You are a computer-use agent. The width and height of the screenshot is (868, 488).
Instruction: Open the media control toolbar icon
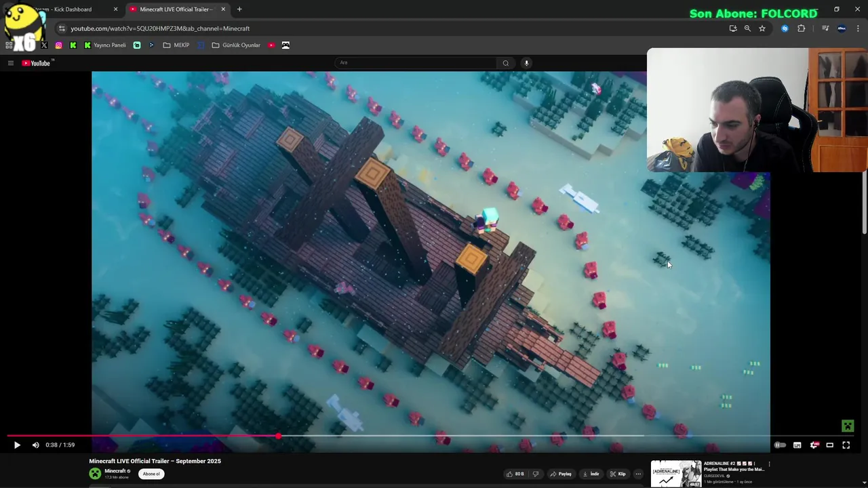pos(825,28)
